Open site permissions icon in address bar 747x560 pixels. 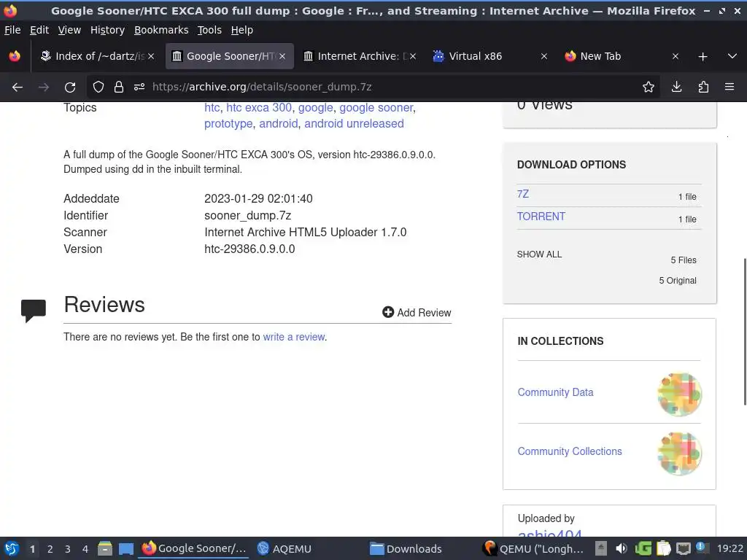[139, 87]
